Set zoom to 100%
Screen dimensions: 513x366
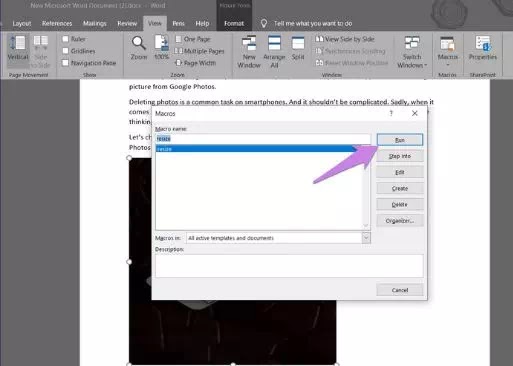[x=161, y=48]
